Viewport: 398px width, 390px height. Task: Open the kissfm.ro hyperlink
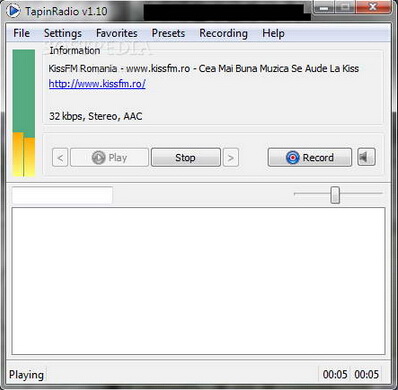pos(97,83)
